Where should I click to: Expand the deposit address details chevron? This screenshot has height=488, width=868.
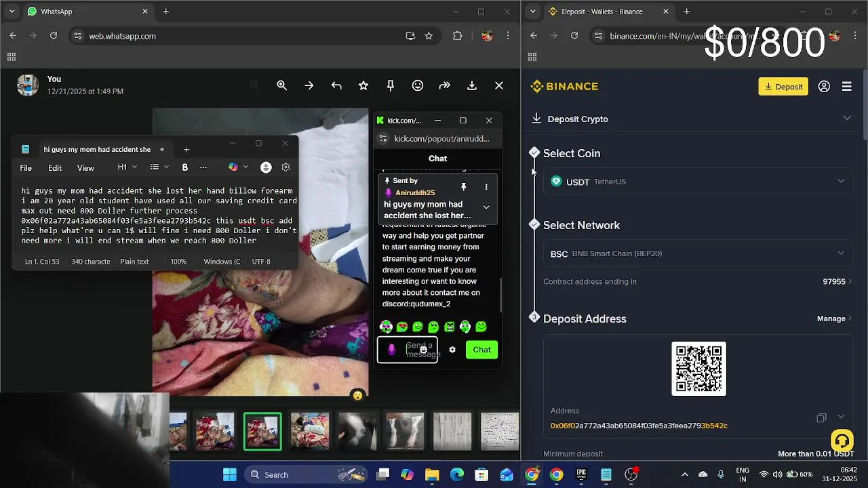841,417
